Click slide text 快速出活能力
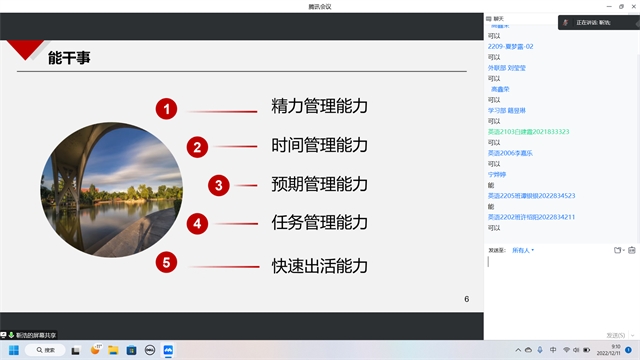The image size is (640, 360). click(x=320, y=266)
